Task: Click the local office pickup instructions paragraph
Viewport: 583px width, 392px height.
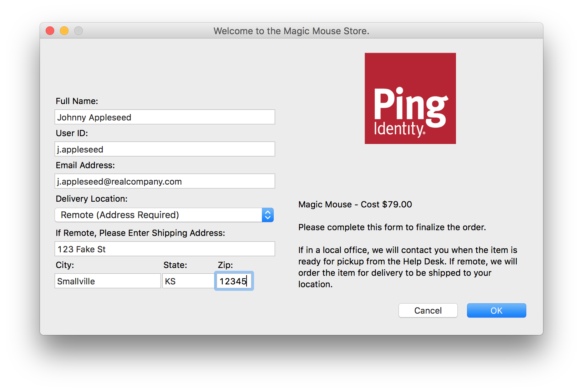Action: pyautogui.click(x=408, y=267)
